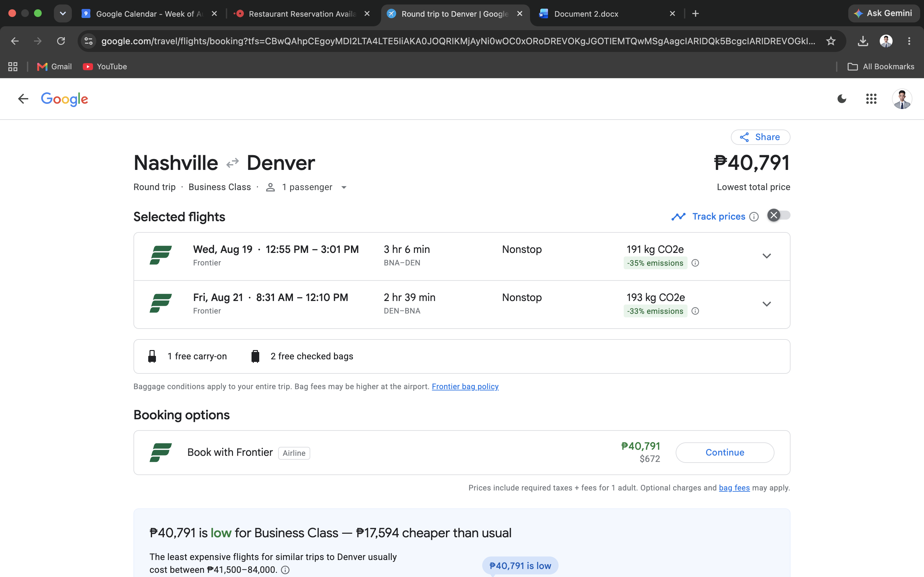924x577 pixels.
Task: Click the Share button
Action: click(760, 138)
